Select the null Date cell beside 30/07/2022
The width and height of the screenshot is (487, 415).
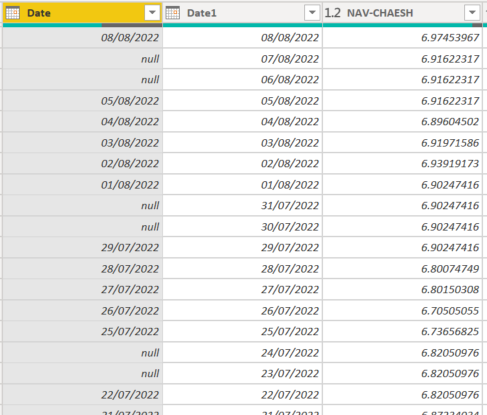82,227
